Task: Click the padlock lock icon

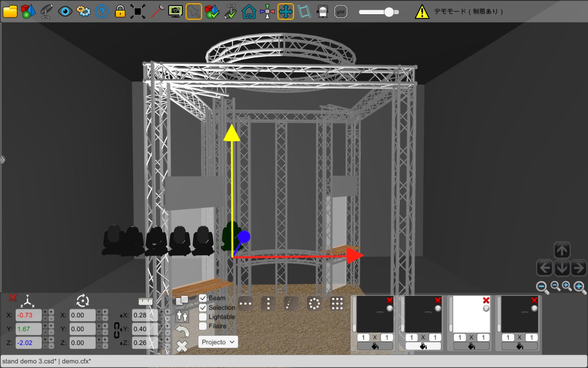Action: 120,12
